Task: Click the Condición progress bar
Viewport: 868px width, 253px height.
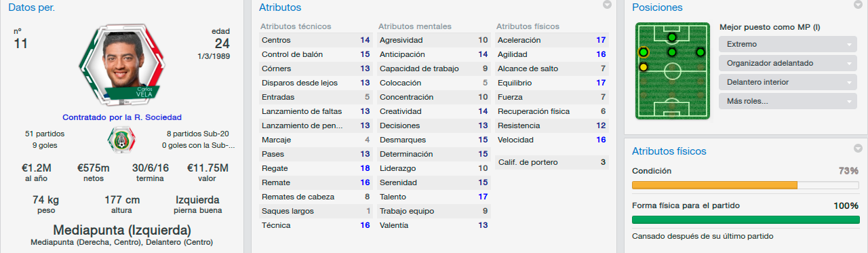Action: 745,184
